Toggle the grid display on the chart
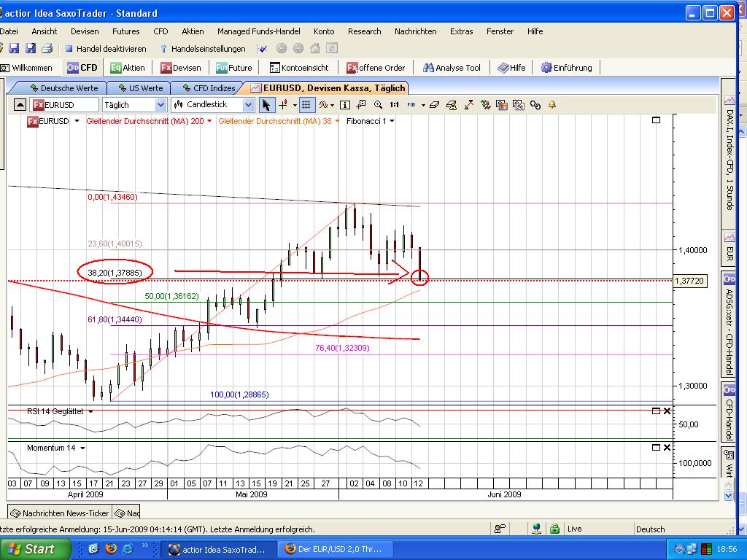The height and width of the screenshot is (560, 747). tap(306, 105)
